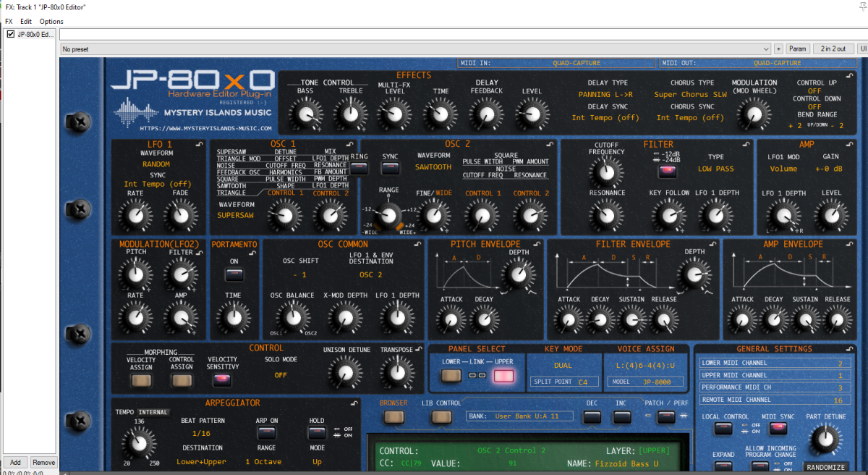868x475 pixels.
Task: Toggle the LOCAL CONTROL switch
Action: (723, 429)
